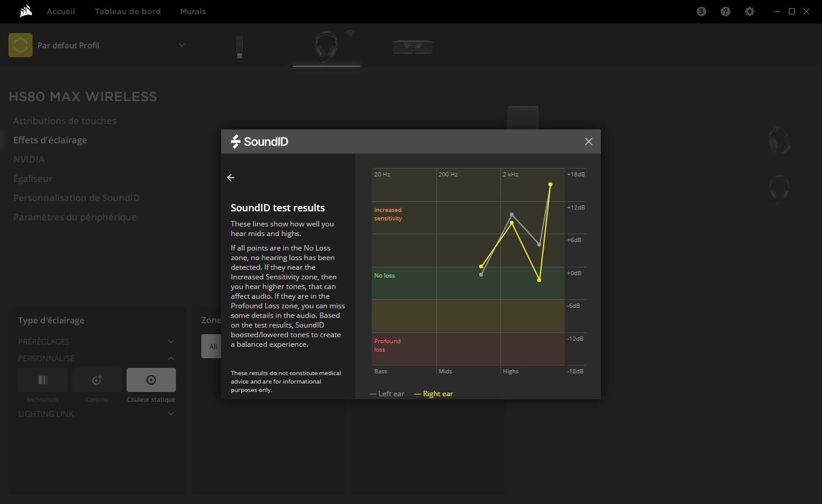
Task: Switch to the Murals tab
Action: [193, 11]
